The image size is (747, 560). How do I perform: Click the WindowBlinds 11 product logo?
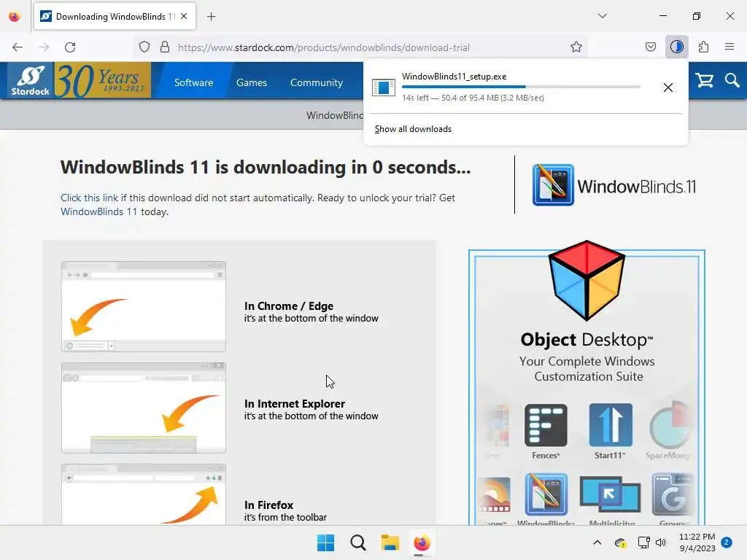(x=614, y=185)
